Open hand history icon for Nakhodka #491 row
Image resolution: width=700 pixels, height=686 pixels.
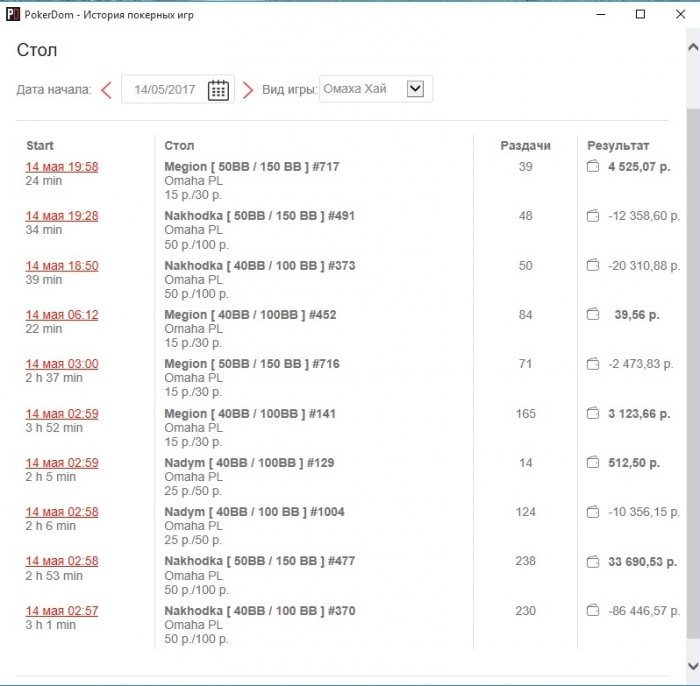coord(592,216)
